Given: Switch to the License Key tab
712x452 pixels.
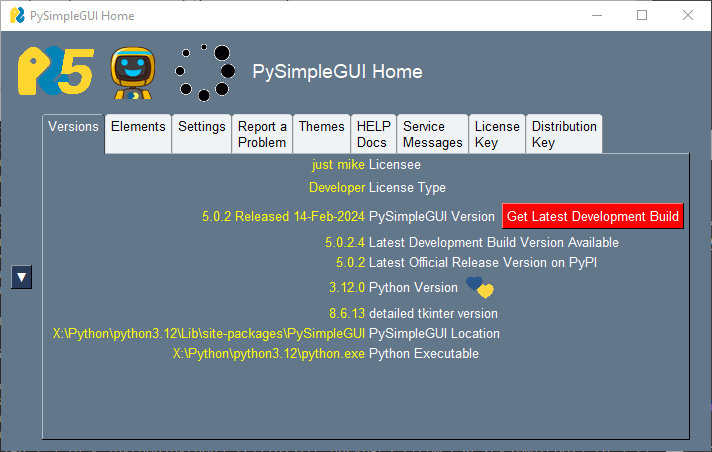Looking at the screenshot, I should (497, 134).
